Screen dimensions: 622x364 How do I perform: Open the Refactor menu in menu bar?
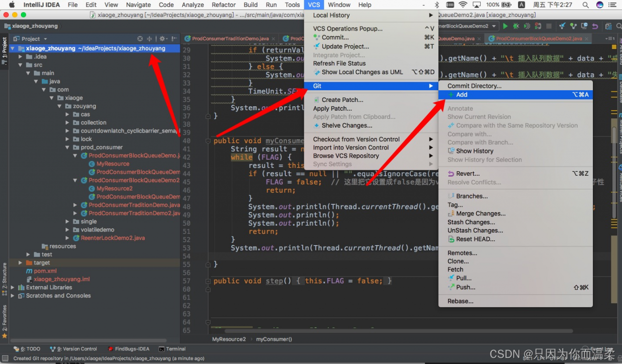224,5
